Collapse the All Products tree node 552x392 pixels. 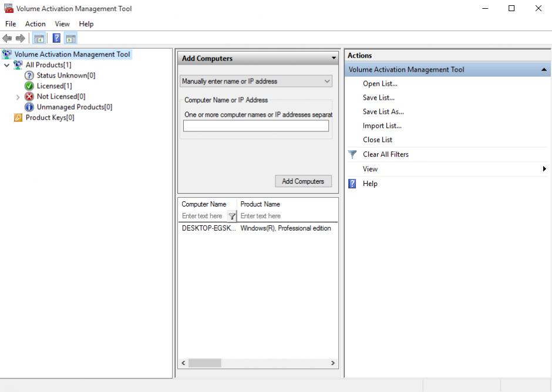[x=6, y=65]
